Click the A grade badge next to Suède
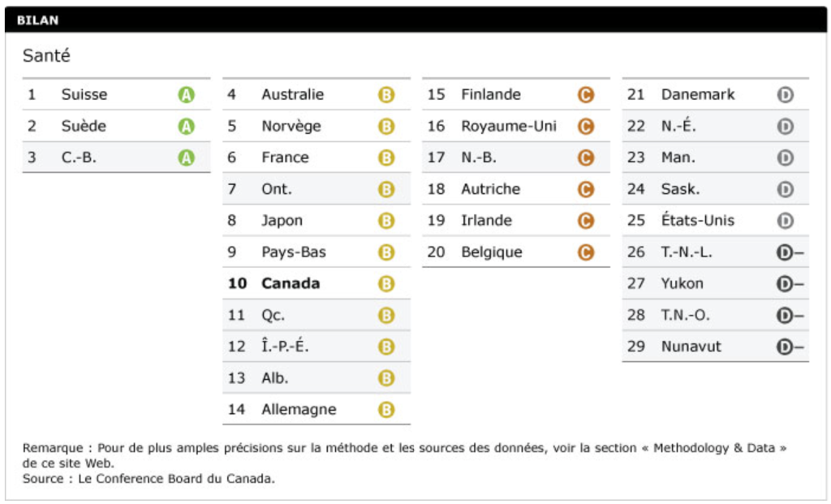The image size is (831, 504). (187, 127)
